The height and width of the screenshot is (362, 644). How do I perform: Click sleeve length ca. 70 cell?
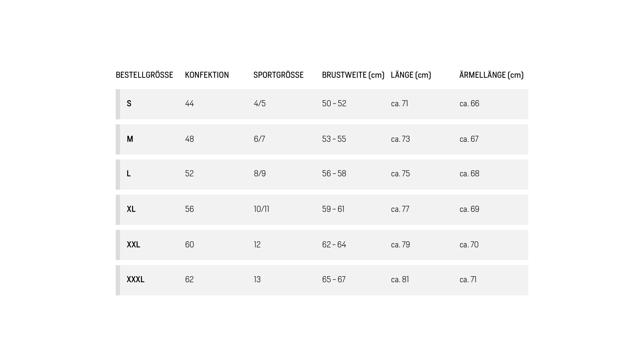point(469,245)
